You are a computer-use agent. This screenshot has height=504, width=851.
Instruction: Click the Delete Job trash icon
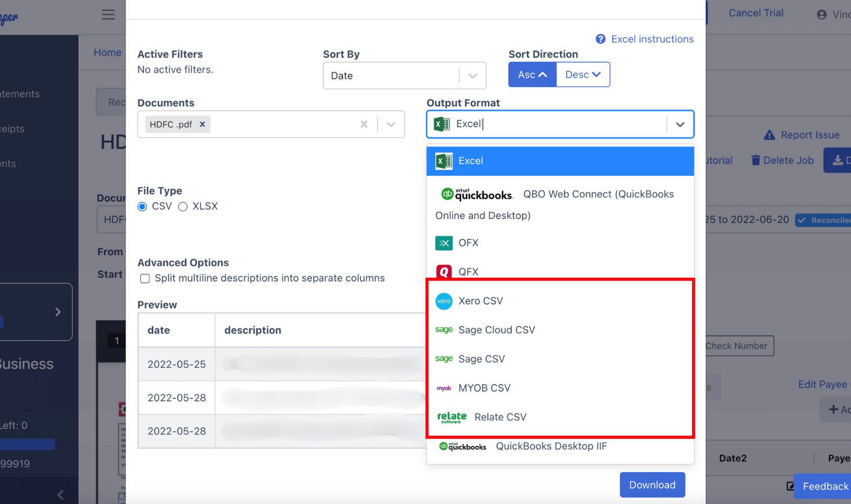[755, 160]
